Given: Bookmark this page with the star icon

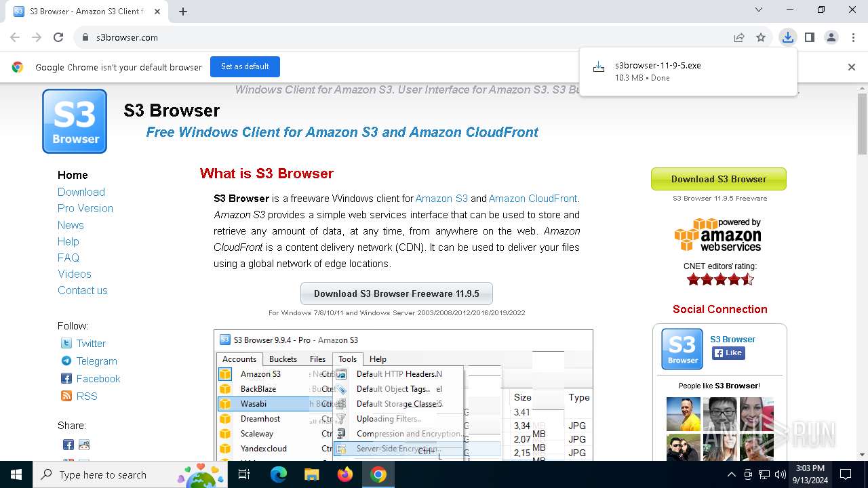Looking at the screenshot, I should click(x=761, y=37).
